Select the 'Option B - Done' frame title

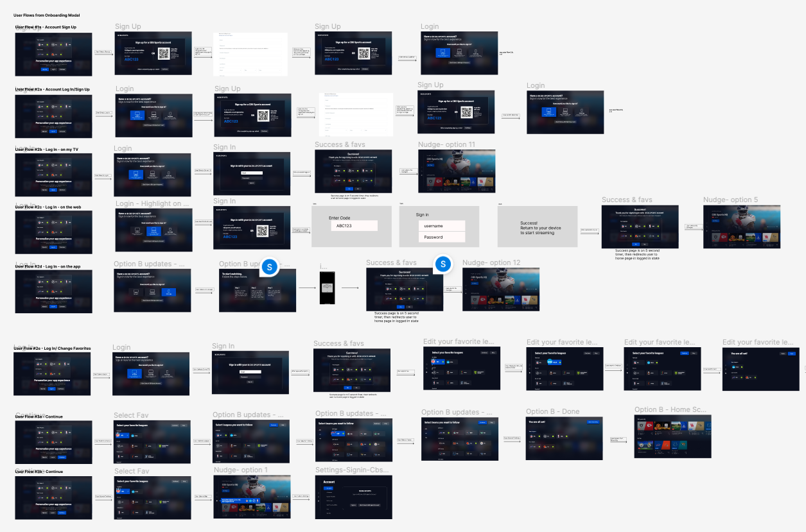click(x=552, y=411)
